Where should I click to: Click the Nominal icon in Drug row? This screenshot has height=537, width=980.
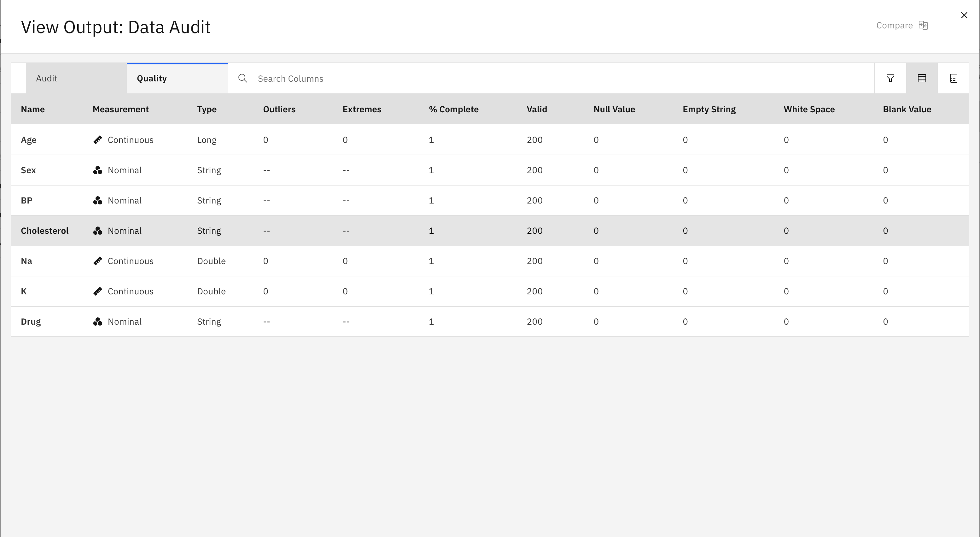[98, 322]
